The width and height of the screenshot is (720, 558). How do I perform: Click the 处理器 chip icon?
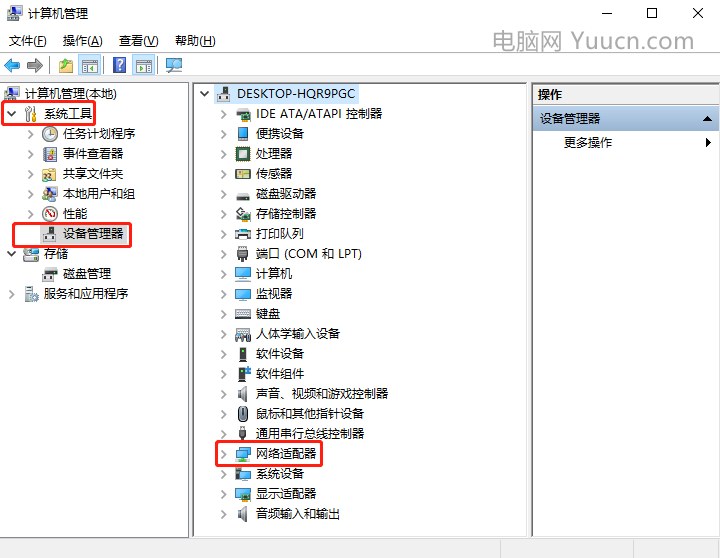(x=242, y=154)
